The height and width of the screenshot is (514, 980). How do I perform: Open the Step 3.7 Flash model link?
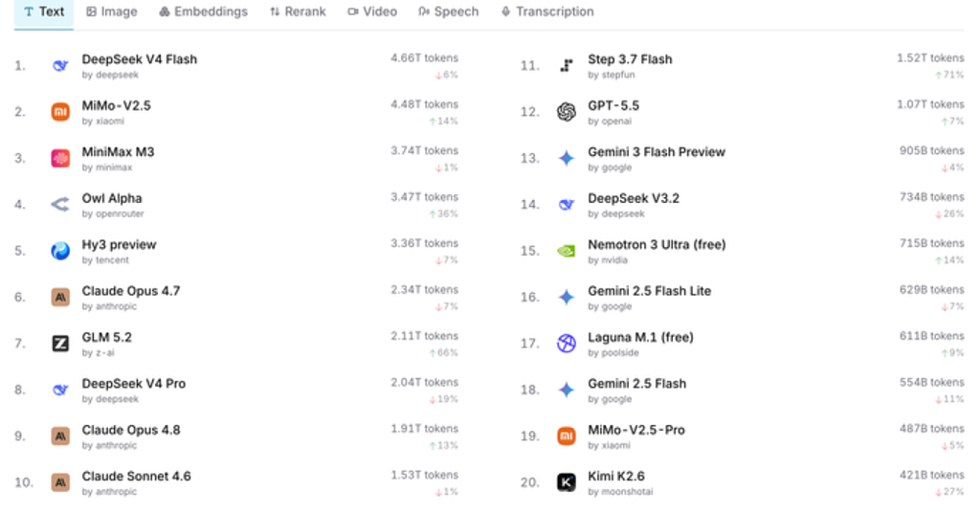[630, 59]
